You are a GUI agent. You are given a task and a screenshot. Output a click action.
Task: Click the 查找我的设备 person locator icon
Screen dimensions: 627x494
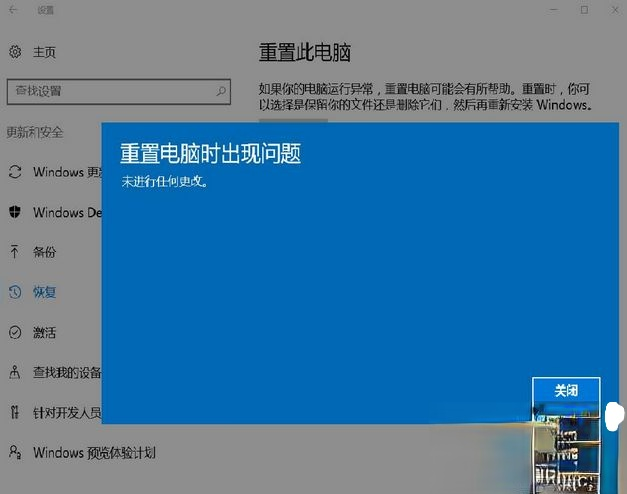pyautogui.click(x=15, y=372)
